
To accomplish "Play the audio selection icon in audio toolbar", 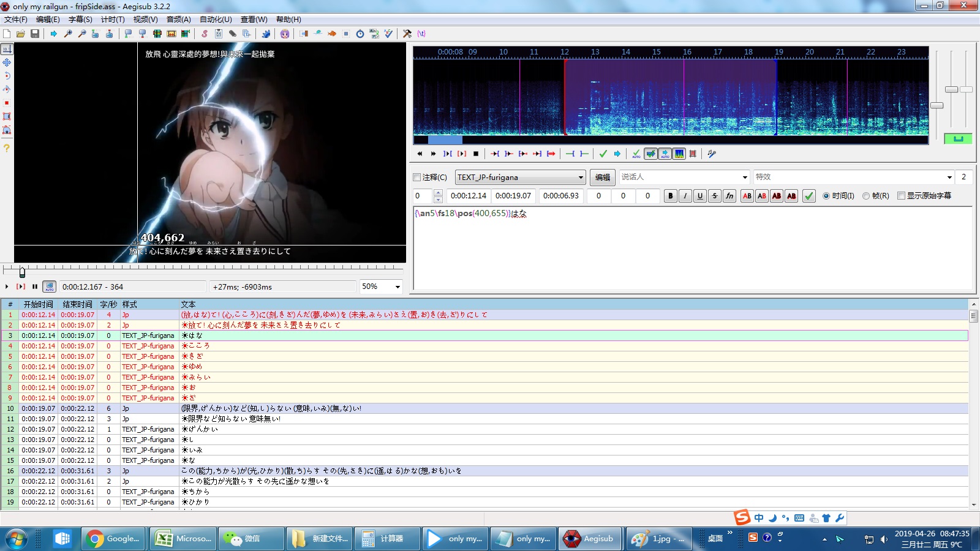I will coord(448,154).
